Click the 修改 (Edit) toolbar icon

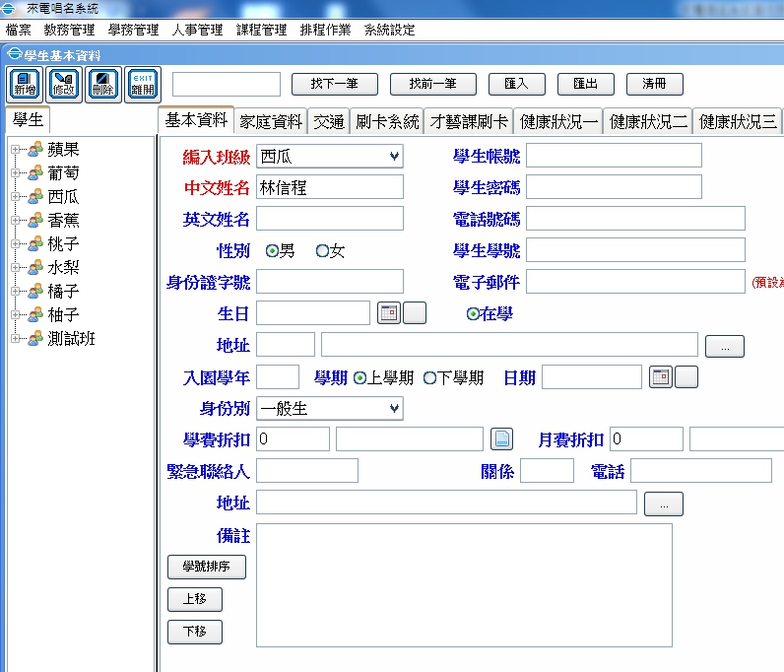[x=64, y=84]
